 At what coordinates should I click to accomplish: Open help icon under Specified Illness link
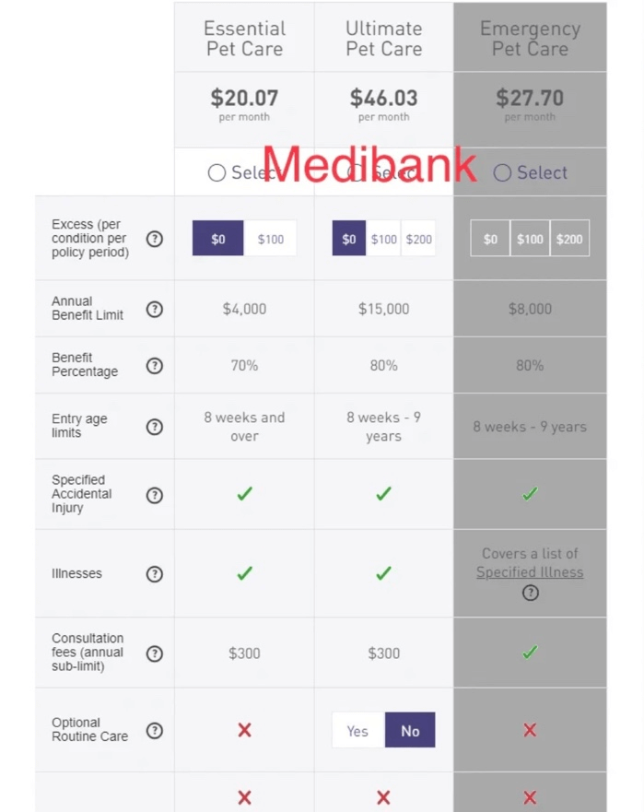pos(530,593)
